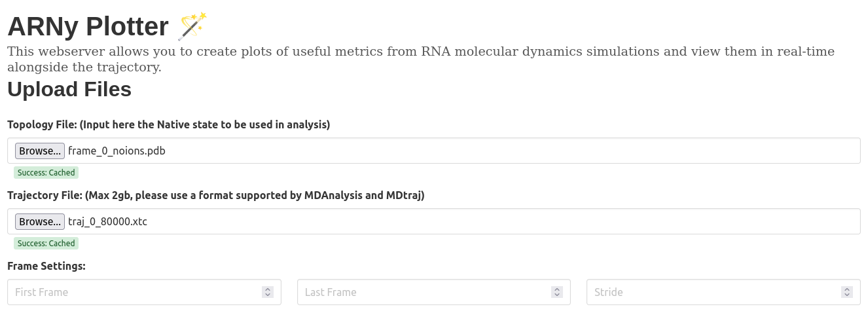Click the magic wand icon beside the title
Screen dimensions: 868x313
click(192, 26)
